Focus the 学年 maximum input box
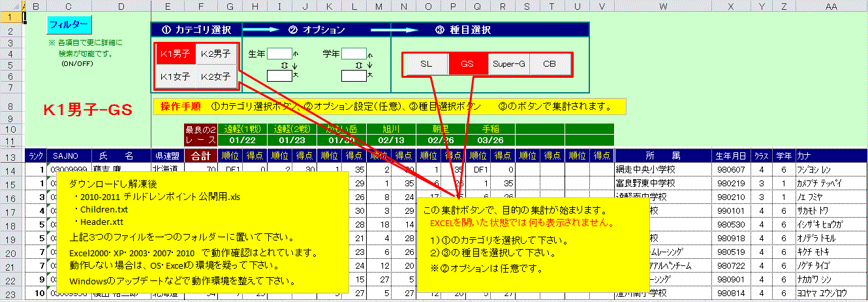The height and width of the screenshot is (302, 868). [354, 76]
